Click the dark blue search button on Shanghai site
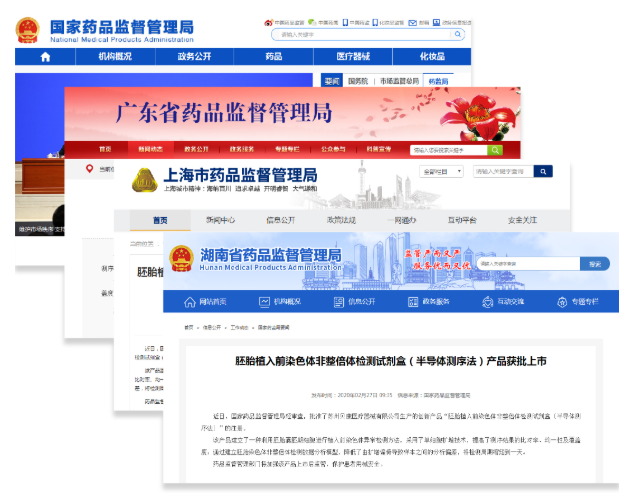 543,171
